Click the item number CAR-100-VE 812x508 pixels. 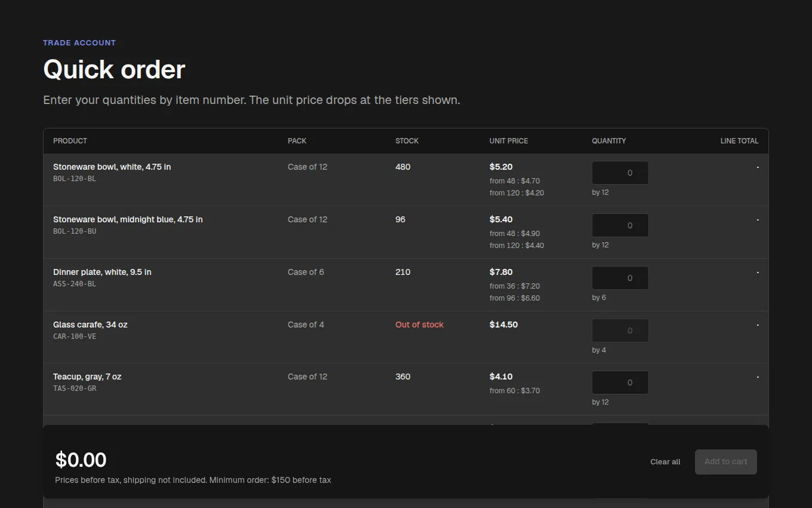[x=75, y=336]
